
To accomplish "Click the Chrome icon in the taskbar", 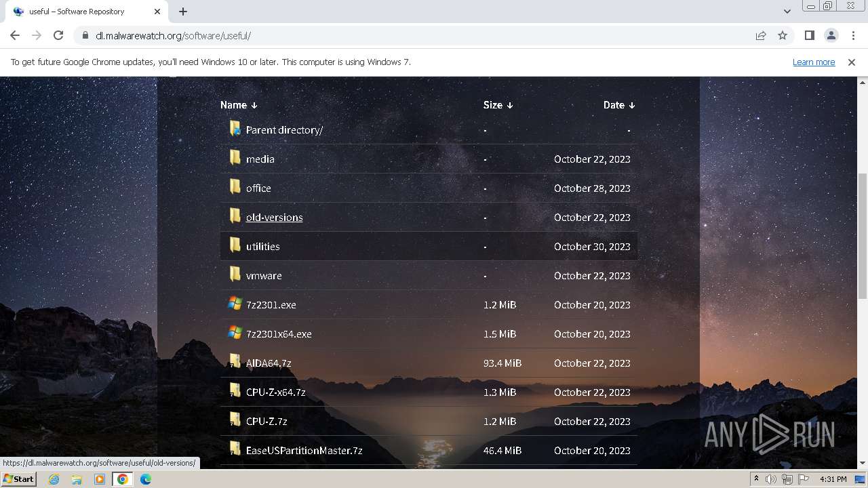I will click(123, 479).
